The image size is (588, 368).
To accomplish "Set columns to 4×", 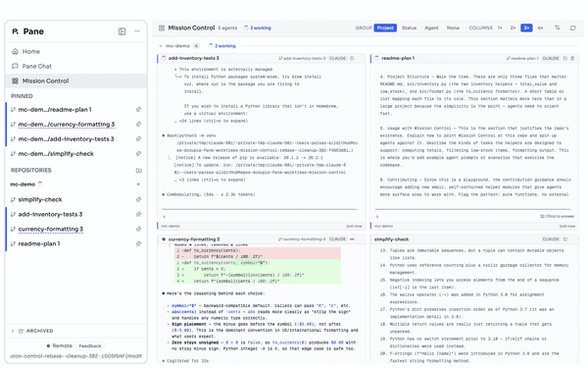I will pyautogui.click(x=540, y=27).
